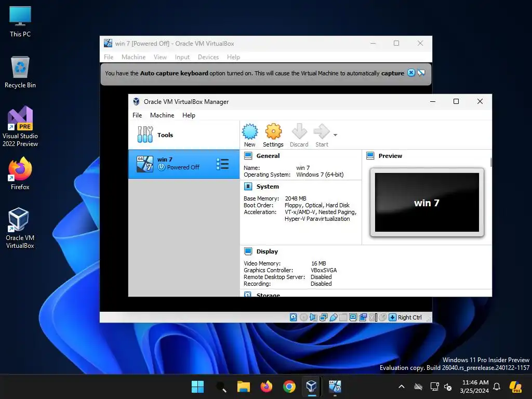Open File menu in win 7 VM window

pos(109,57)
